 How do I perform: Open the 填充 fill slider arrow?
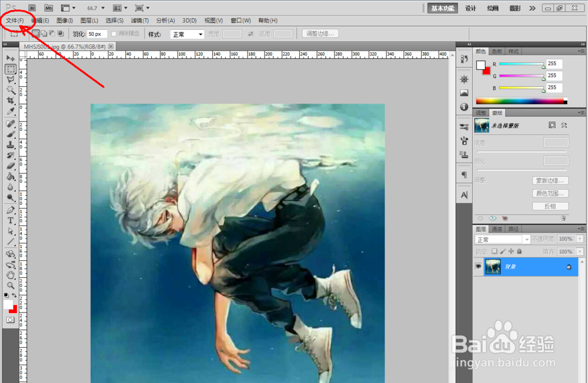[x=580, y=251]
